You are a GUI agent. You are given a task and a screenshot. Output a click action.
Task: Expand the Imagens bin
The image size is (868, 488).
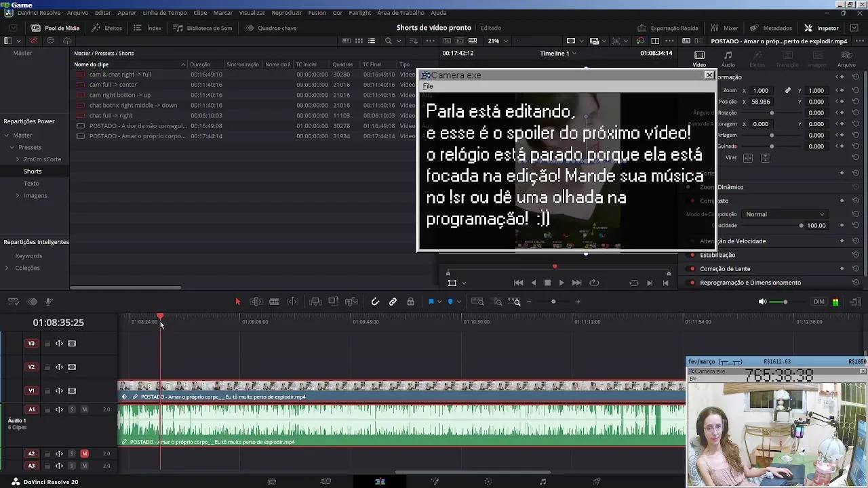(18, 196)
